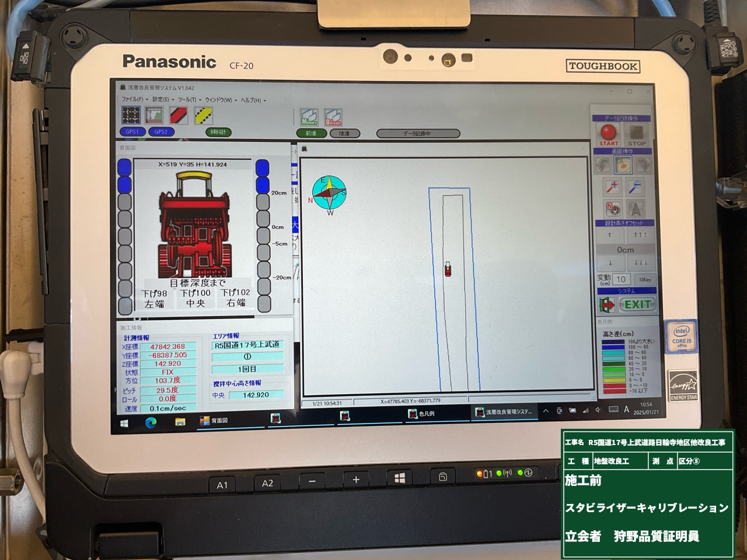Click the 変動 value input field
Screen dimensions: 747x560
tap(620, 279)
